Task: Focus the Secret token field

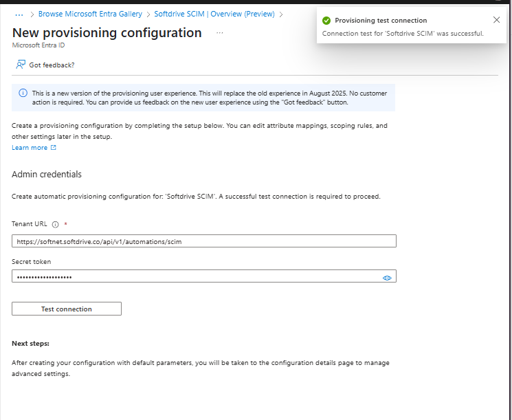Action: point(204,276)
